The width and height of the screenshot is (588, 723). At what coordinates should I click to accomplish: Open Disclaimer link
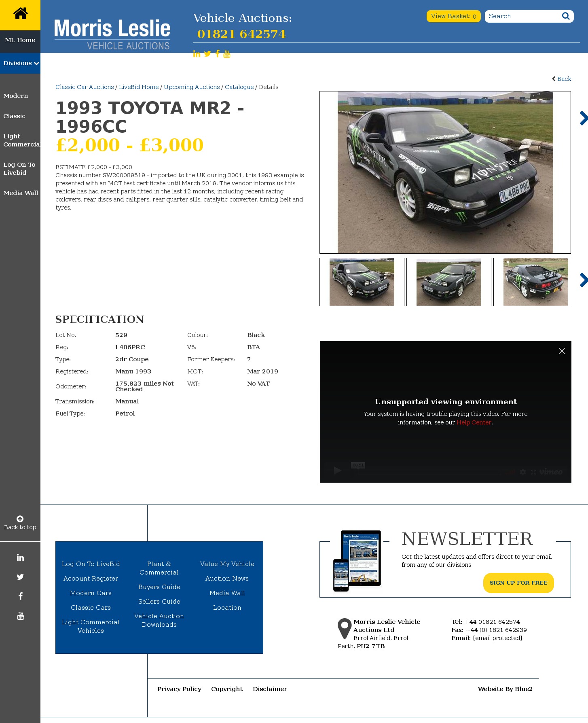(270, 689)
